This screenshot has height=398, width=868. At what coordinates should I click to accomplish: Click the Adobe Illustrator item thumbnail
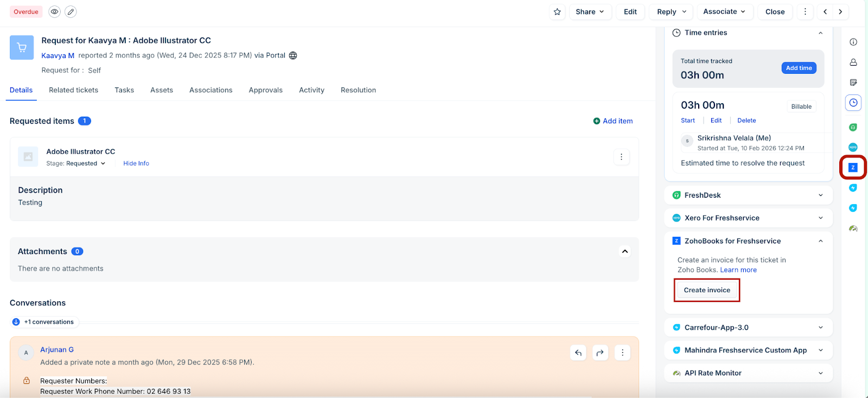(x=28, y=157)
